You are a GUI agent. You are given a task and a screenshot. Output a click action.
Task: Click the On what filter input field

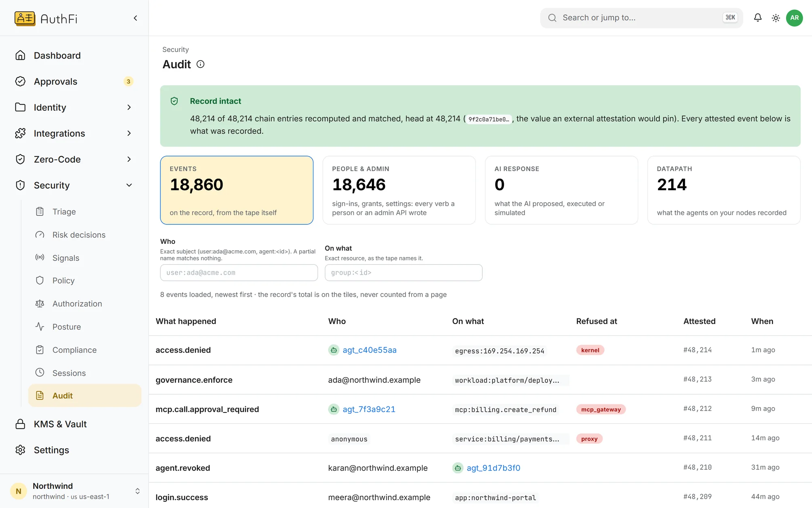[x=404, y=273]
